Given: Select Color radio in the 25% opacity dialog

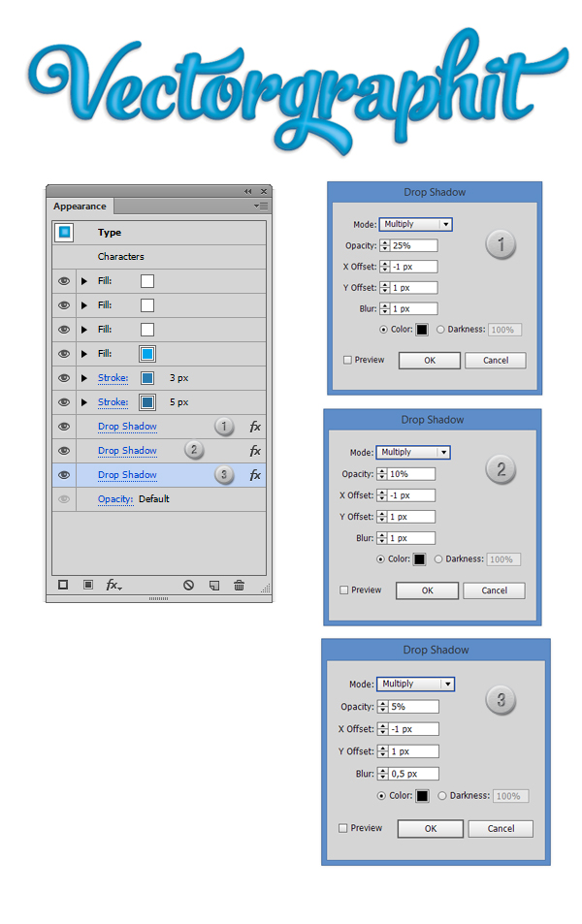Looking at the screenshot, I should click(x=384, y=330).
